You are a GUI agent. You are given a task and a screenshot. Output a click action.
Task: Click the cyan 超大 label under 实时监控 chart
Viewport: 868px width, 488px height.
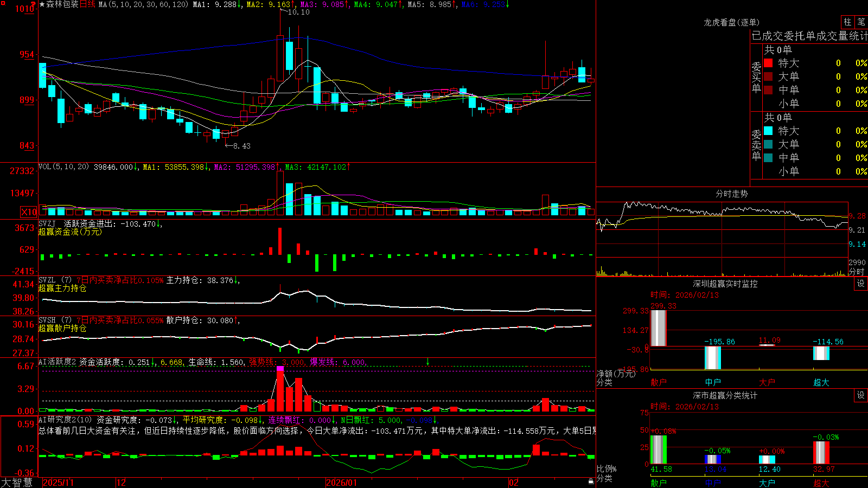tap(821, 382)
